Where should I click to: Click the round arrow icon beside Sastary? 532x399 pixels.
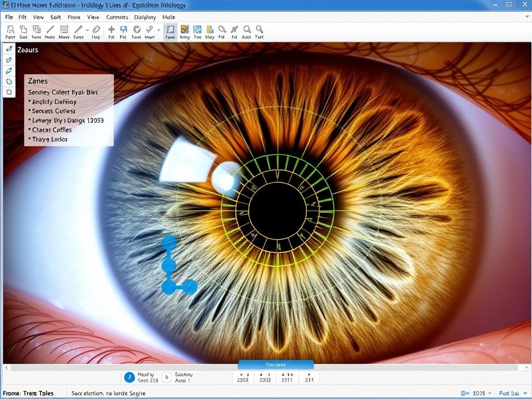click(167, 377)
